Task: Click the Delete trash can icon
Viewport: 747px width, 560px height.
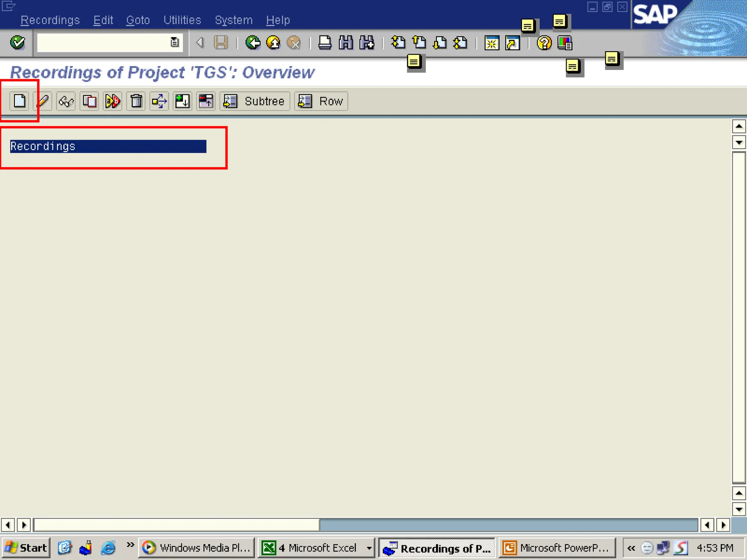Action: (x=136, y=101)
